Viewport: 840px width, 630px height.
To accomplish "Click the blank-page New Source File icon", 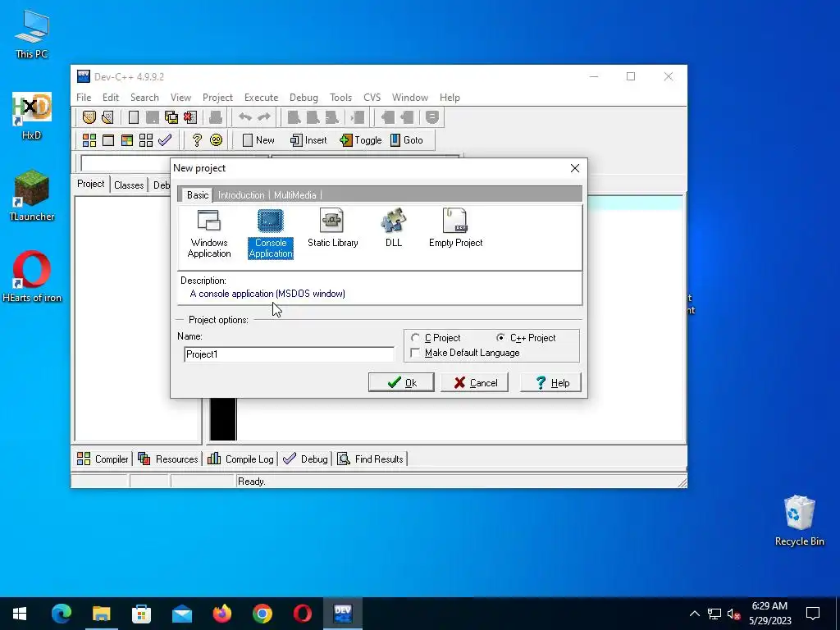I will pyautogui.click(x=134, y=117).
